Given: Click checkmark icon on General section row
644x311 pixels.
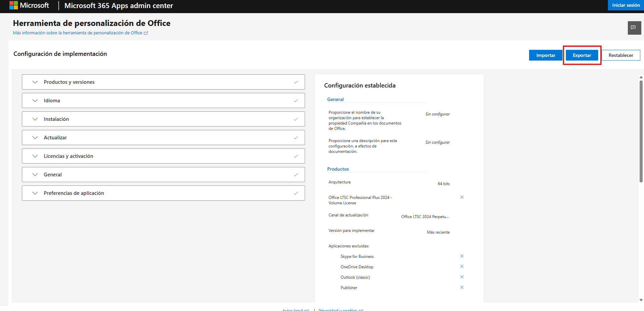Looking at the screenshot, I should 296,175.
